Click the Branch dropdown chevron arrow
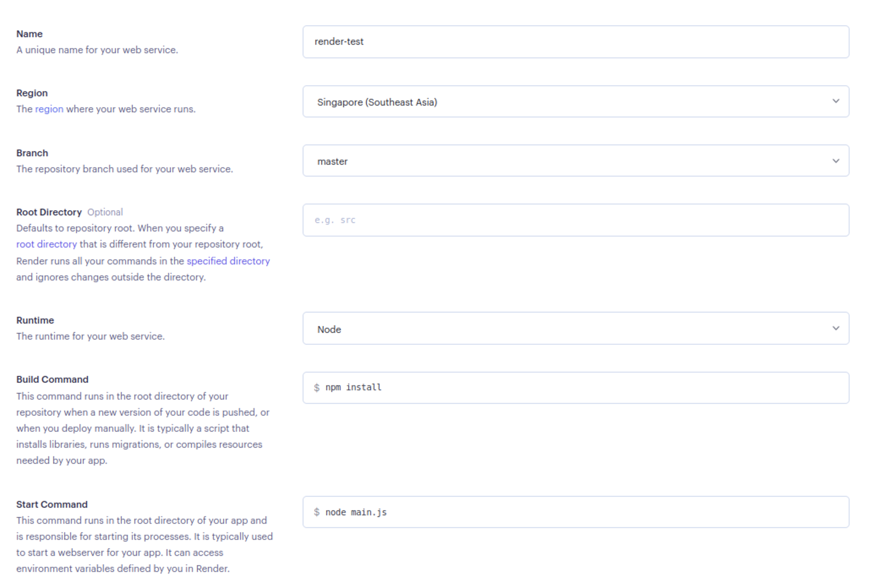This screenshot has width=880, height=588. (x=835, y=161)
